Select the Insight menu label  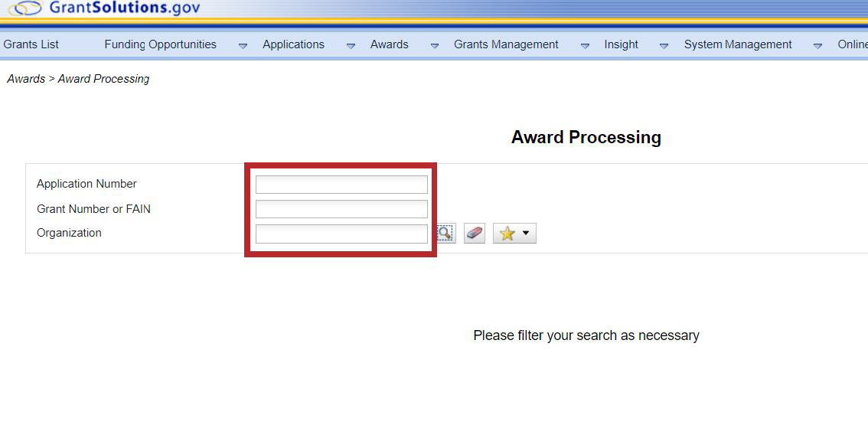621,44
